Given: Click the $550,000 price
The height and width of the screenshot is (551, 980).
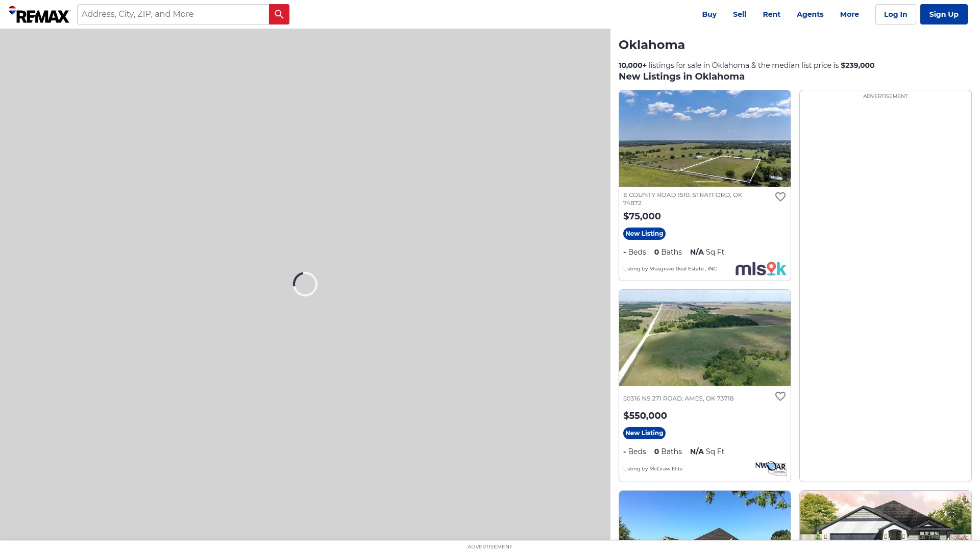Looking at the screenshot, I should point(645,416).
